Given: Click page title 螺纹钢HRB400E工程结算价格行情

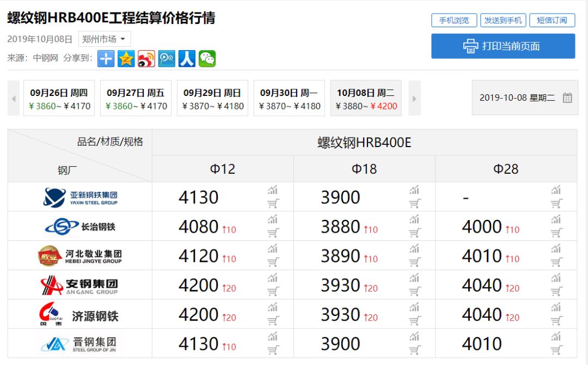Looking at the screenshot, I should pos(112,18).
